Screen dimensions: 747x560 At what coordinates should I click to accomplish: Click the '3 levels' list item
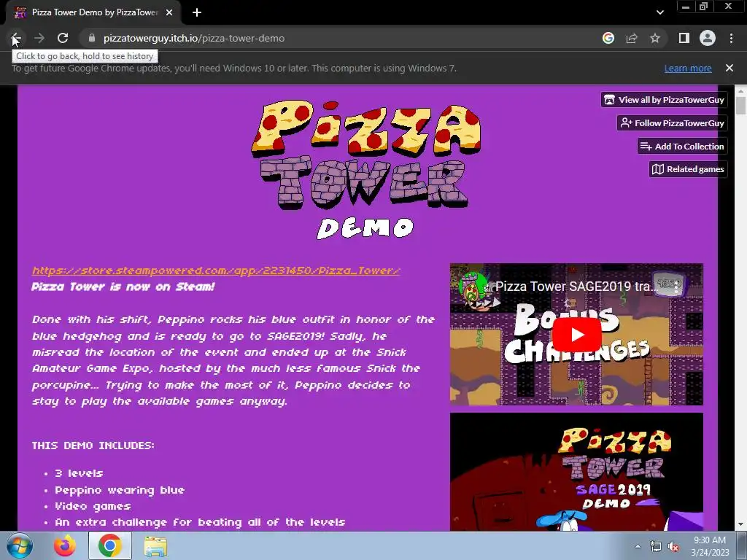[79, 473]
